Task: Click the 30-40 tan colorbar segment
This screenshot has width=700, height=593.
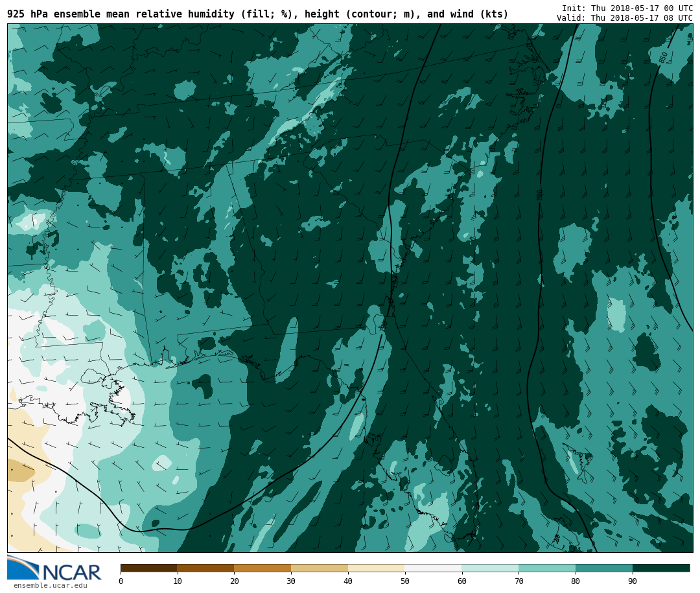Action: point(320,568)
